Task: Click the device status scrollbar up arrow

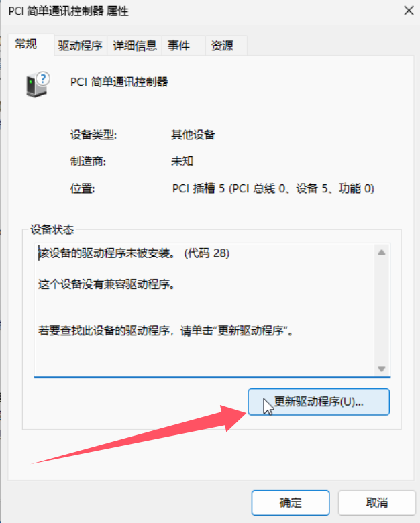Action: [x=382, y=253]
